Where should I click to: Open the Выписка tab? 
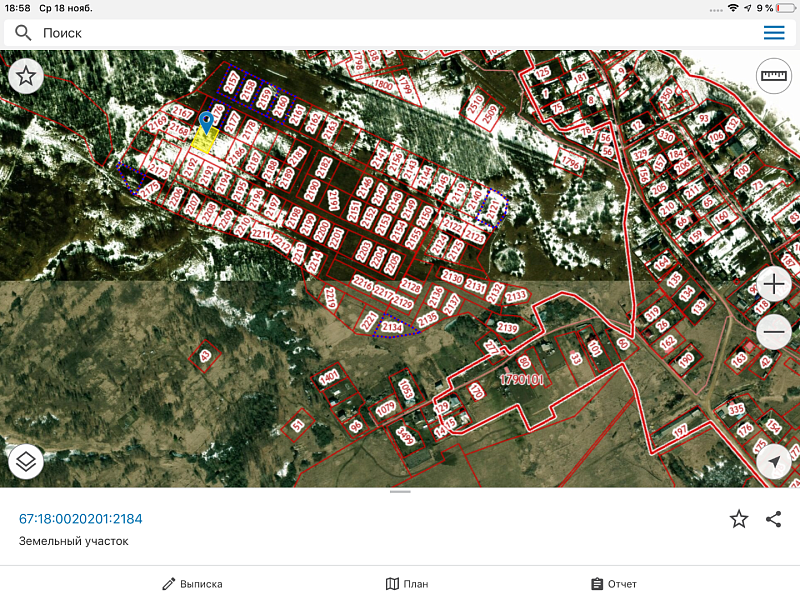192,584
